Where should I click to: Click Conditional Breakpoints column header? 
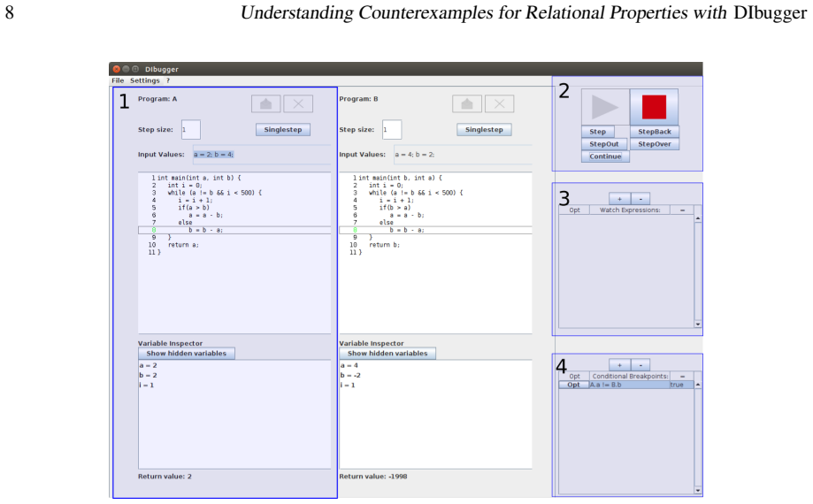[630, 376]
